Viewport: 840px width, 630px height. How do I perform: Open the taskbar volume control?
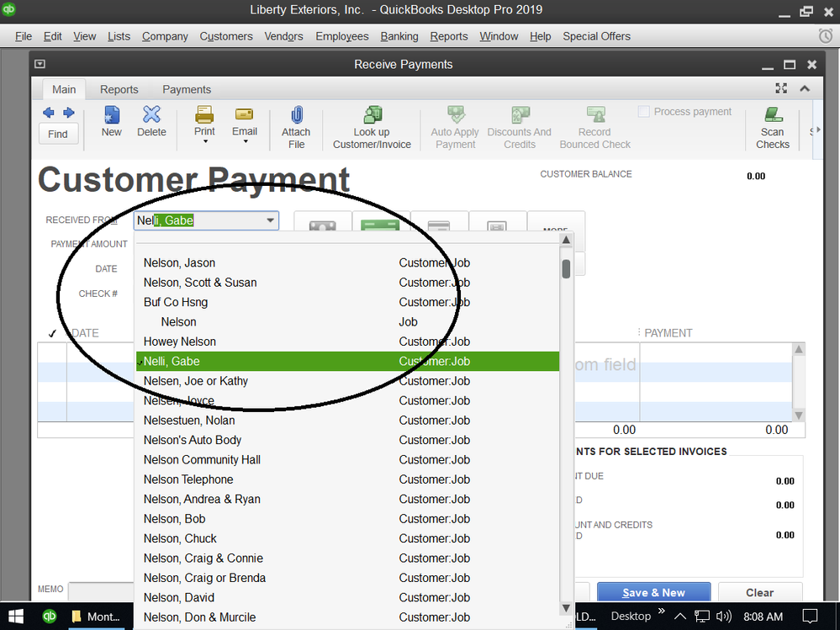(723, 617)
